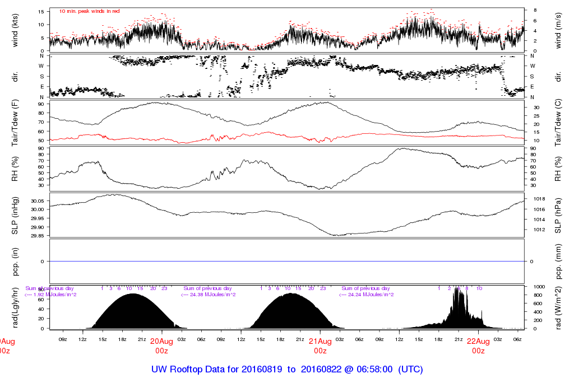Select the 'rad(Lgly/hr)' axis label

point(15,307)
